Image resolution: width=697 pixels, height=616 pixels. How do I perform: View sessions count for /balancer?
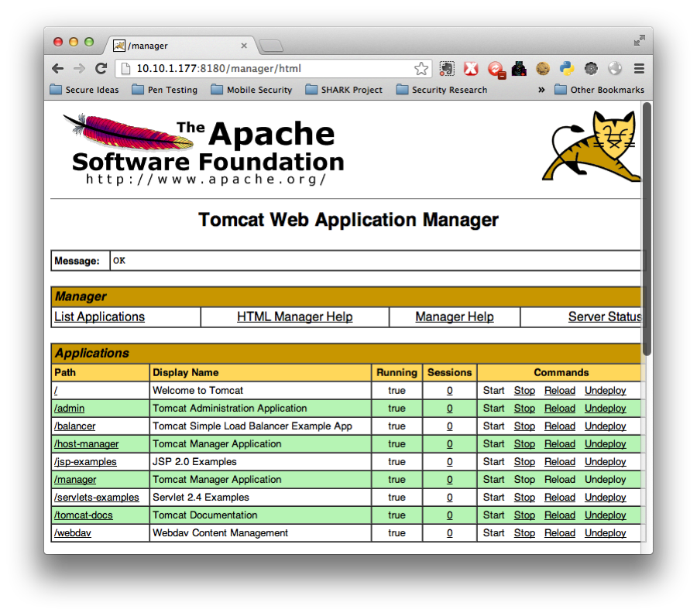click(449, 426)
